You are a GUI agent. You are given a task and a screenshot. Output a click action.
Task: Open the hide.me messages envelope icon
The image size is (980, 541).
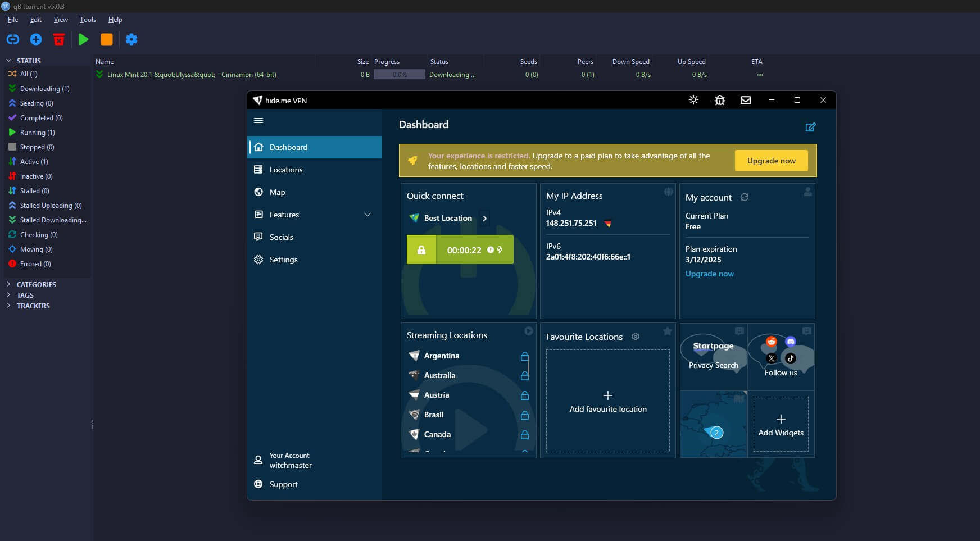coord(746,100)
